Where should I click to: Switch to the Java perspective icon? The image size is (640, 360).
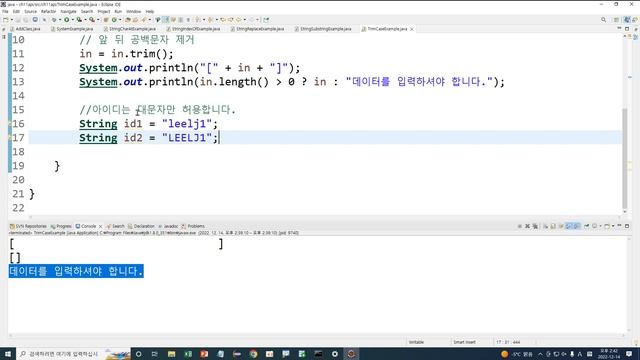627,20
